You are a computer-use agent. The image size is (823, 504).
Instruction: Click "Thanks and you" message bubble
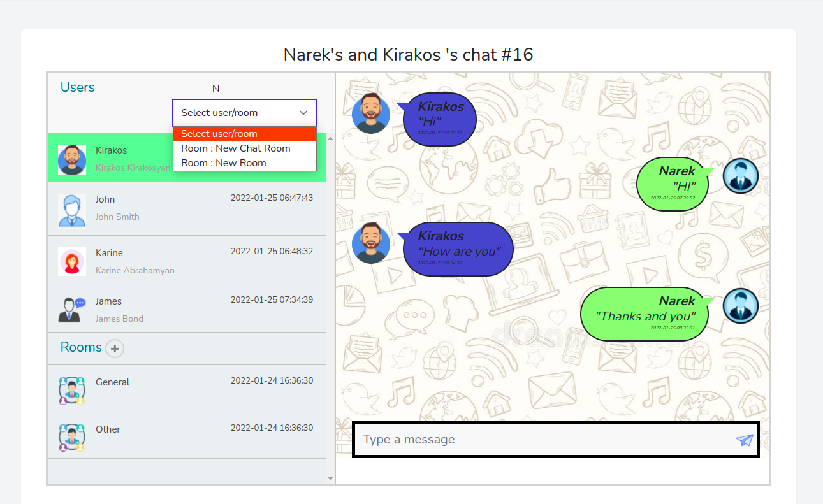coord(646,314)
